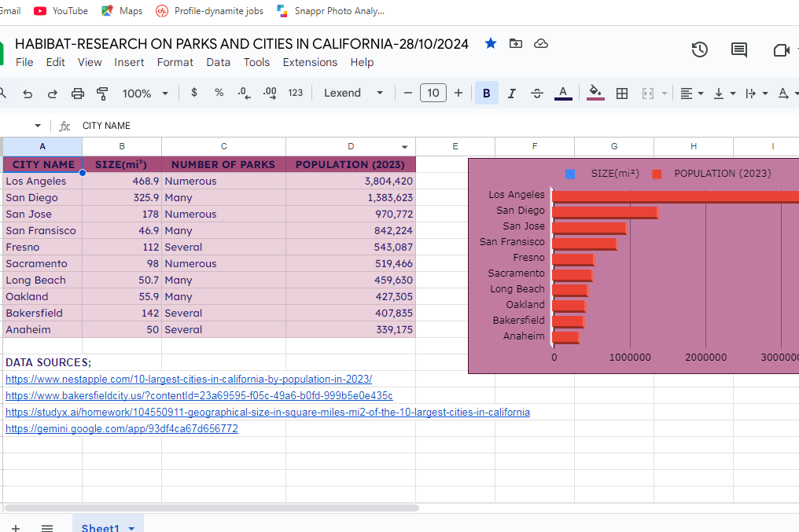
Task: Click format as currency dollar icon
Action: point(194,93)
